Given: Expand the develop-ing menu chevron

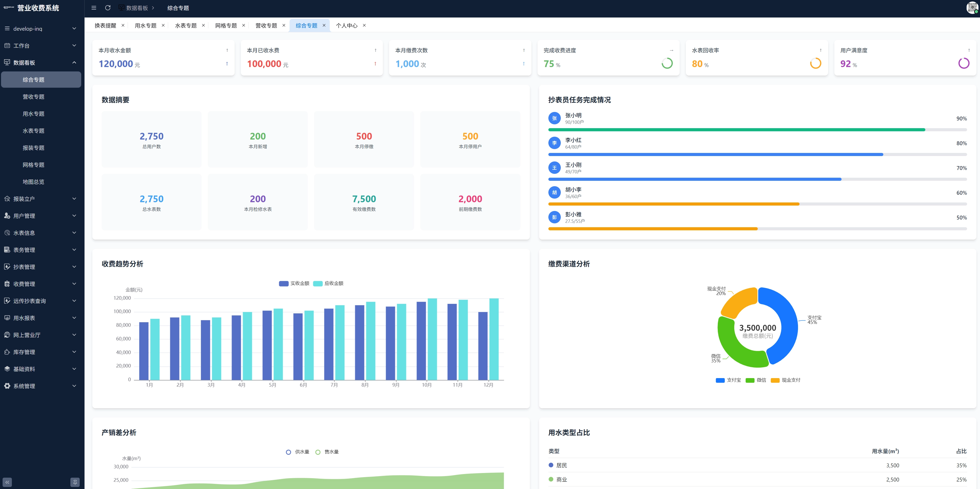Looking at the screenshot, I should pos(74,29).
